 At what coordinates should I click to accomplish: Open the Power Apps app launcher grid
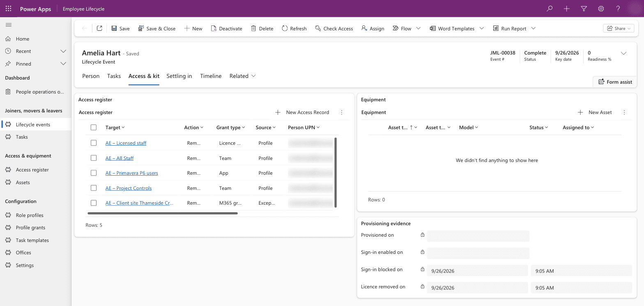(8, 9)
